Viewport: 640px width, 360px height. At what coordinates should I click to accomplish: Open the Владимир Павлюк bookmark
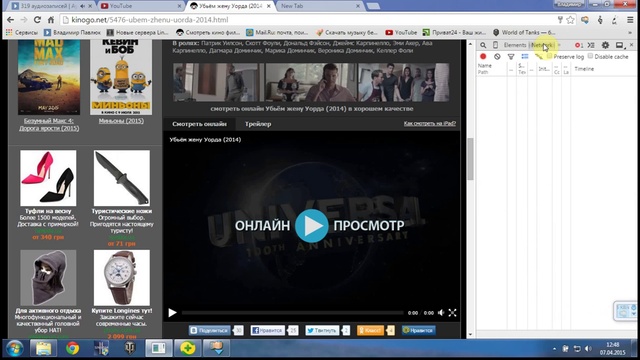coord(72,32)
